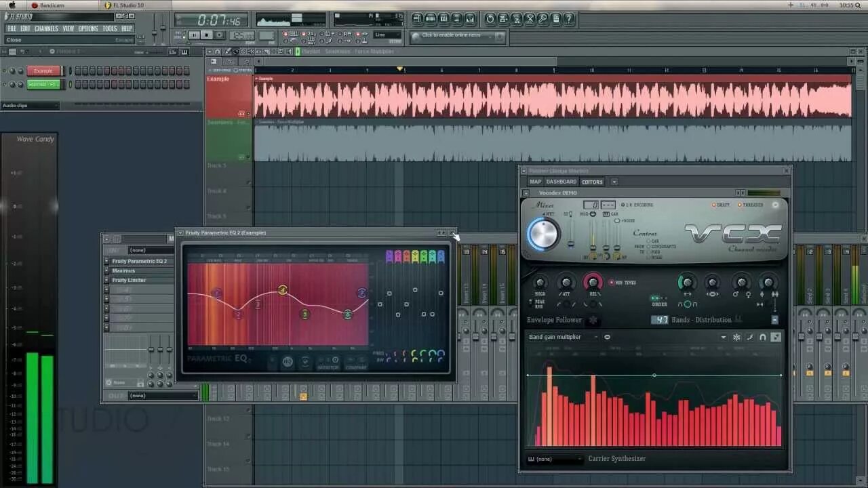
Task: Toggle the THREADED option in Vocodex
Action: tap(750, 205)
